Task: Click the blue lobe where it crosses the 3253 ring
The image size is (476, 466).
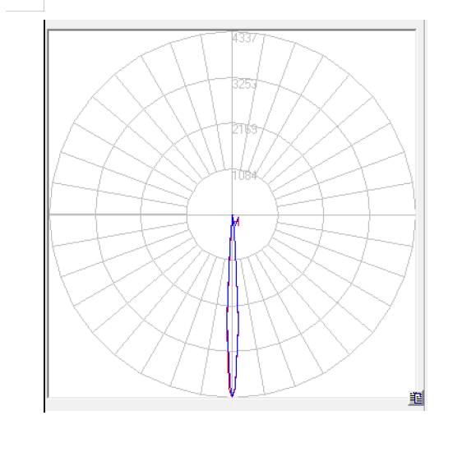Action: [233, 351]
